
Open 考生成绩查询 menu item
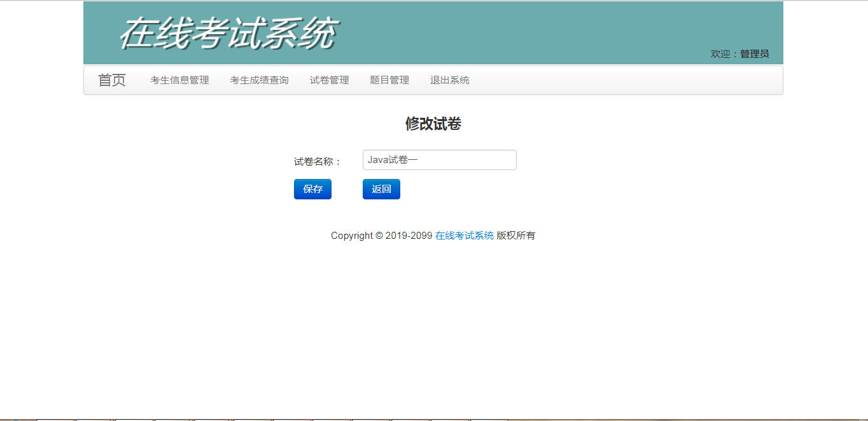(259, 80)
